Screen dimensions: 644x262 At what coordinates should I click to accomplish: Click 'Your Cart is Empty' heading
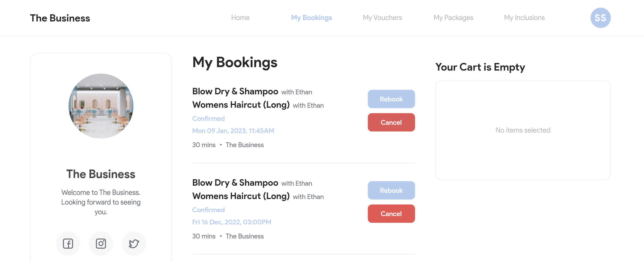pyautogui.click(x=480, y=67)
